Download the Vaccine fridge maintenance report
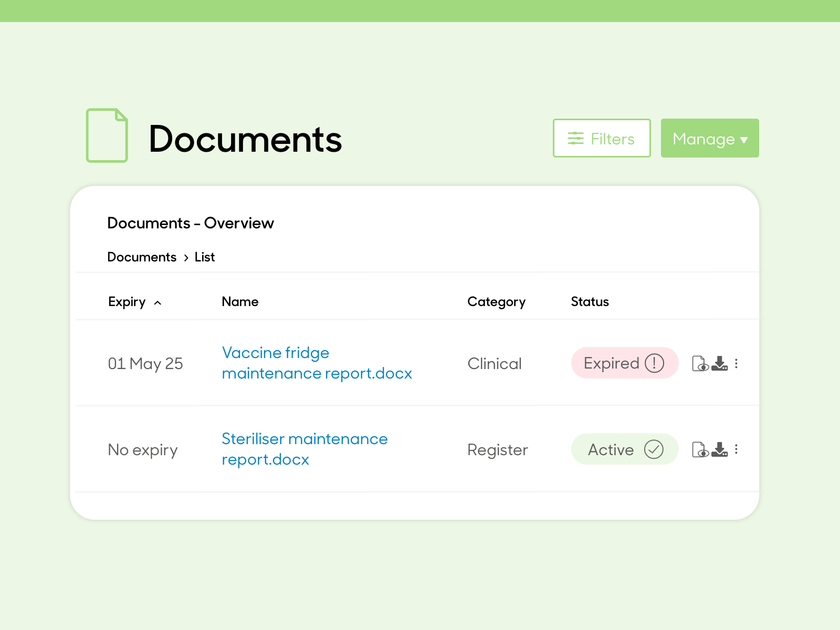Screen dimensions: 840x630 coord(719,363)
